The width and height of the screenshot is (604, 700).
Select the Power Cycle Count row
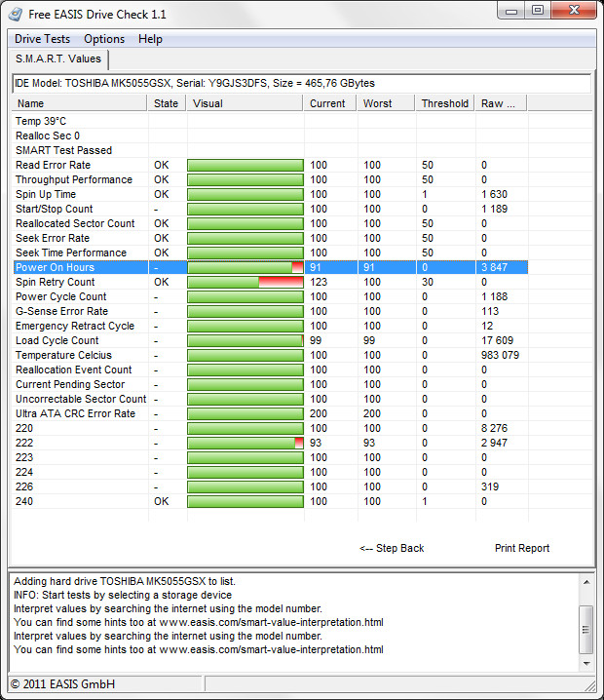point(270,296)
